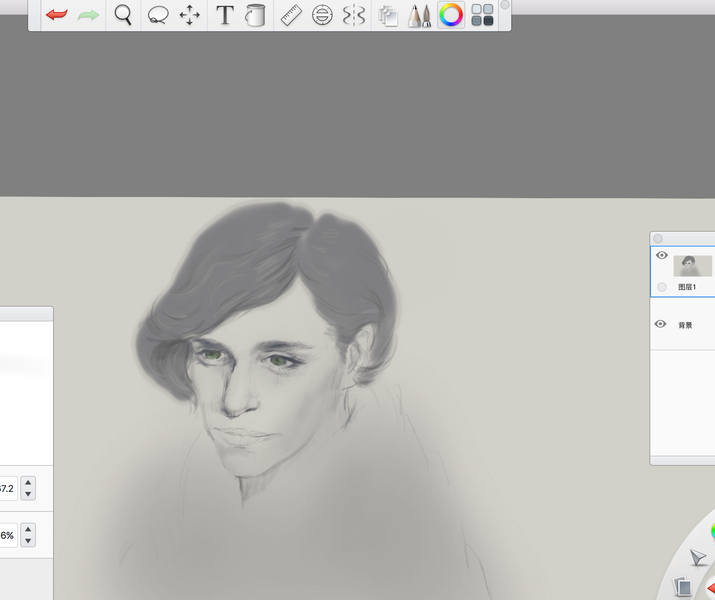Enable the Symmetry tool

pyautogui.click(x=354, y=16)
